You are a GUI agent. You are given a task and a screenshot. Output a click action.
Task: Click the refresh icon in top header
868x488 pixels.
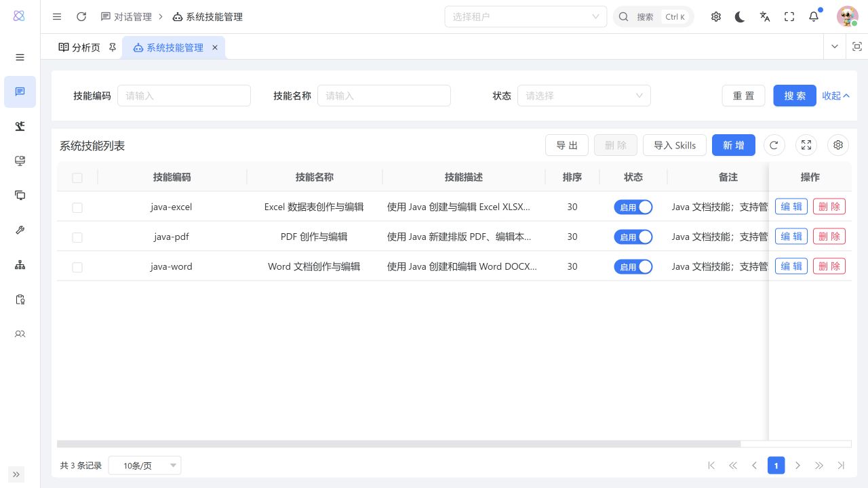(x=81, y=17)
